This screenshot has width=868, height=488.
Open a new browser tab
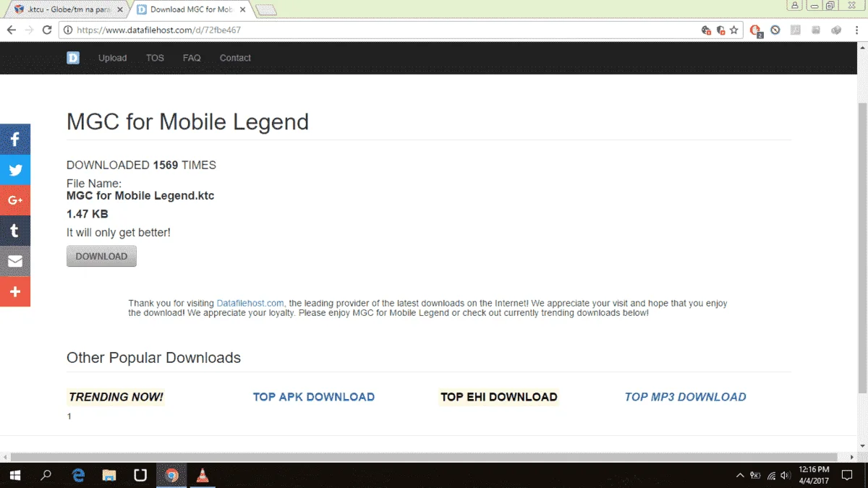(266, 10)
